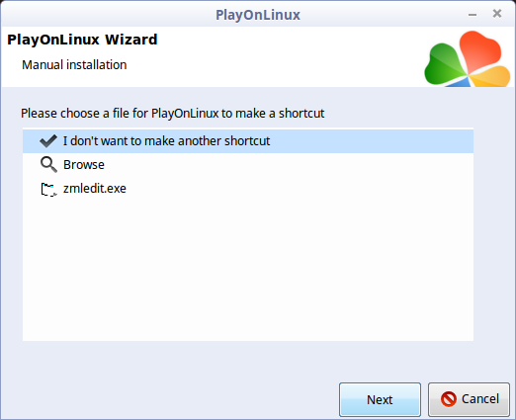Screen dimensions: 516x420
Task: Proceed with the Next button
Action: click(x=380, y=399)
